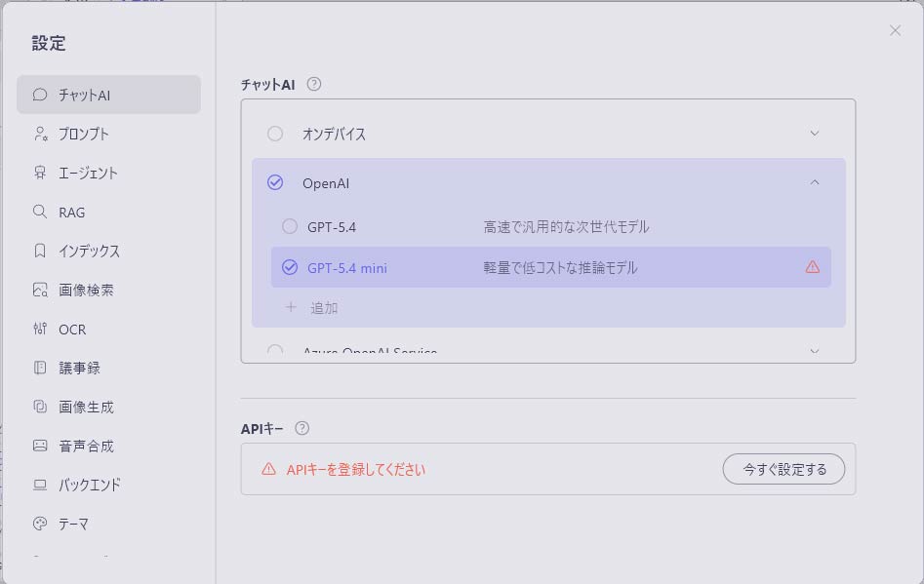The height and width of the screenshot is (584, 924).
Task: Switch to the 画像検索 settings page
Action: (x=108, y=290)
